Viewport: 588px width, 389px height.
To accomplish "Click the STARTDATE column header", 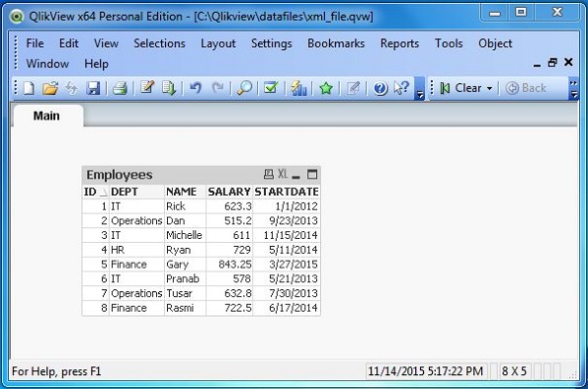I will point(287,192).
